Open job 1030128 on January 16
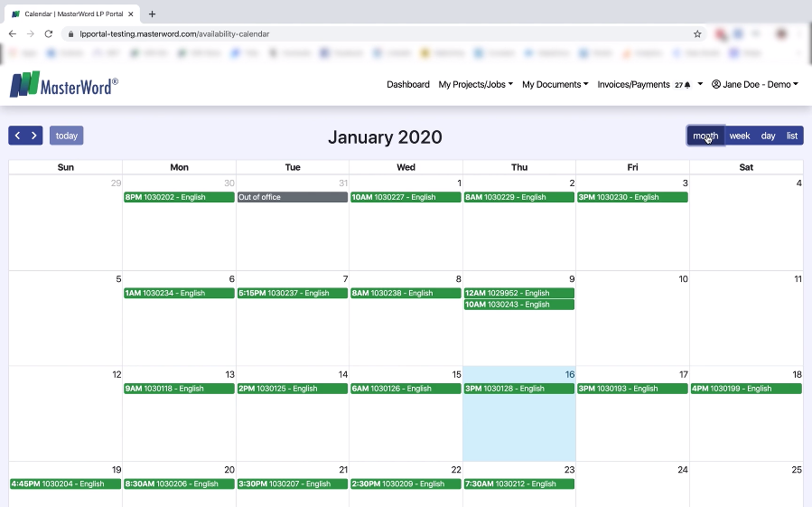 pos(518,389)
